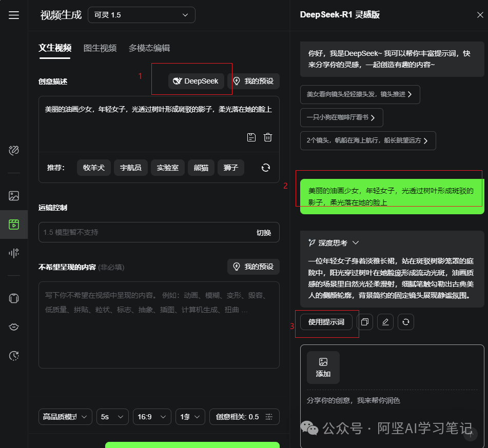Click 切换 in camera control
Viewport: 488px width, 448px height.
(264, 233)
